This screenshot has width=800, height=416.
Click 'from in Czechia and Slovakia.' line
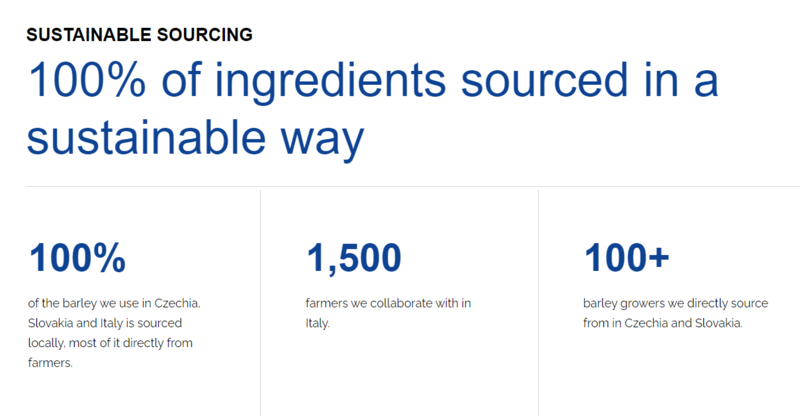pos(663,323)
